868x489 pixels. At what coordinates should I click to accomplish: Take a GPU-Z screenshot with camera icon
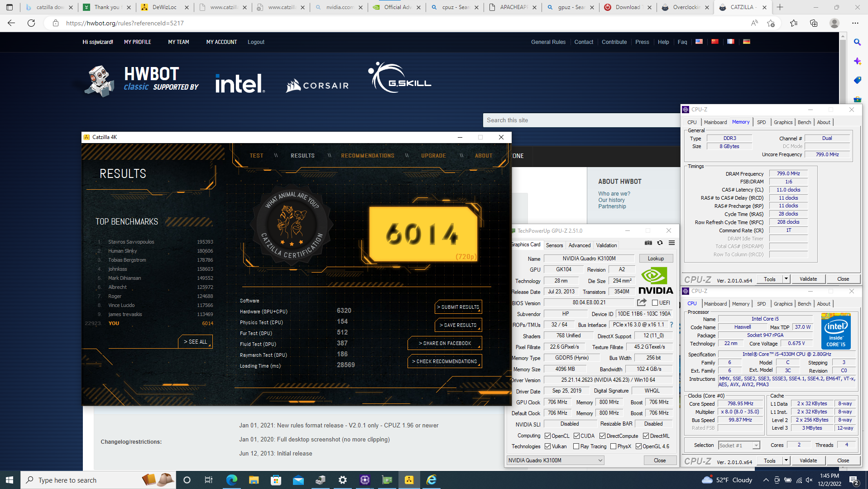(x=648, y=243)
